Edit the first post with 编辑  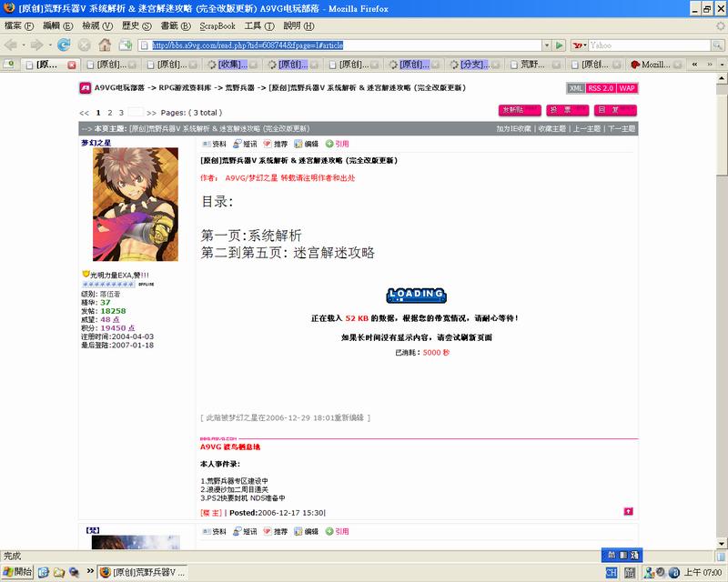pyautogui.click(x=306, y=144)
